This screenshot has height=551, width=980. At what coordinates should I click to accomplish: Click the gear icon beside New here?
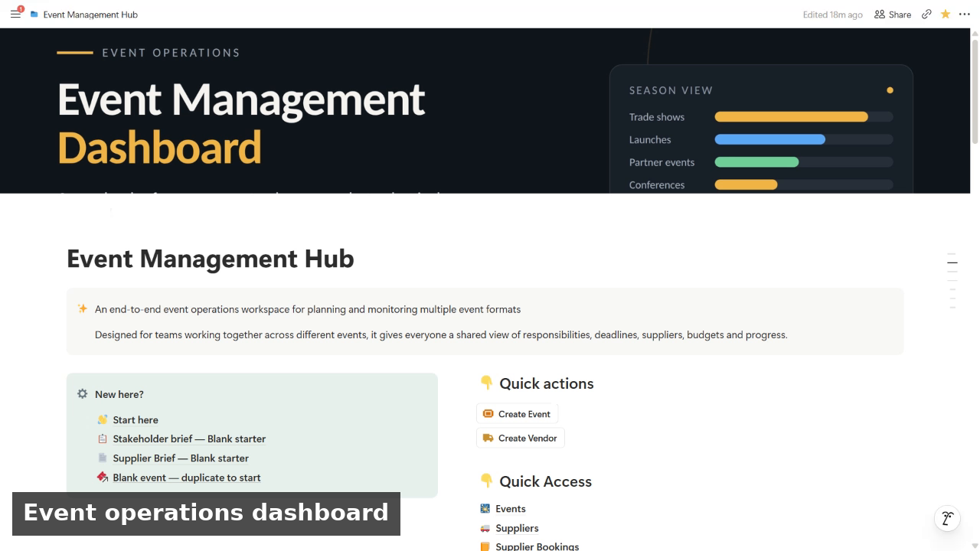[83, 394]
